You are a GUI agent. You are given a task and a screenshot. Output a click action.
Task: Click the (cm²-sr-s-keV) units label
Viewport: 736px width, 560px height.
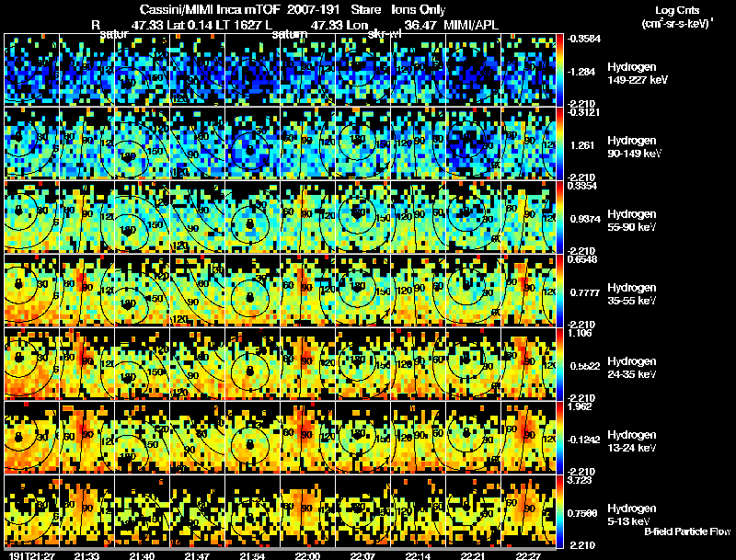point(677,23)
